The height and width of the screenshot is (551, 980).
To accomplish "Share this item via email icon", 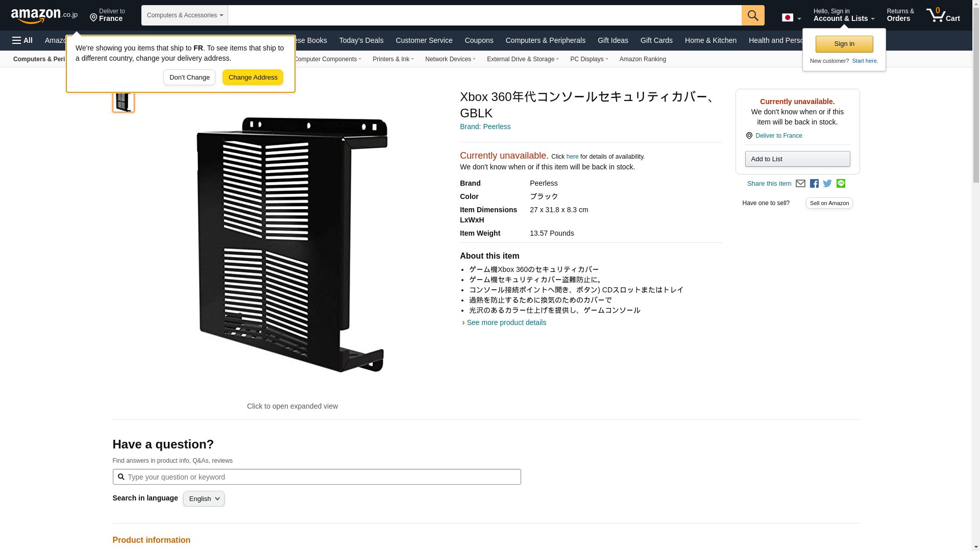I will click(800, 184).
